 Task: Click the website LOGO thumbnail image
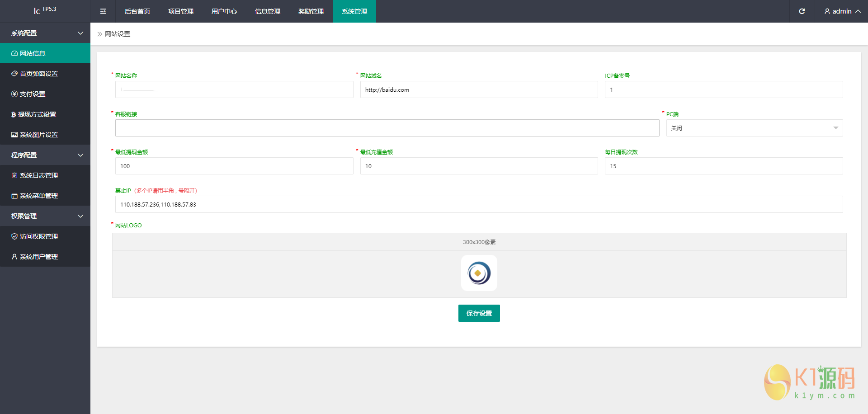pyautogui.click(x=479, y=273)
